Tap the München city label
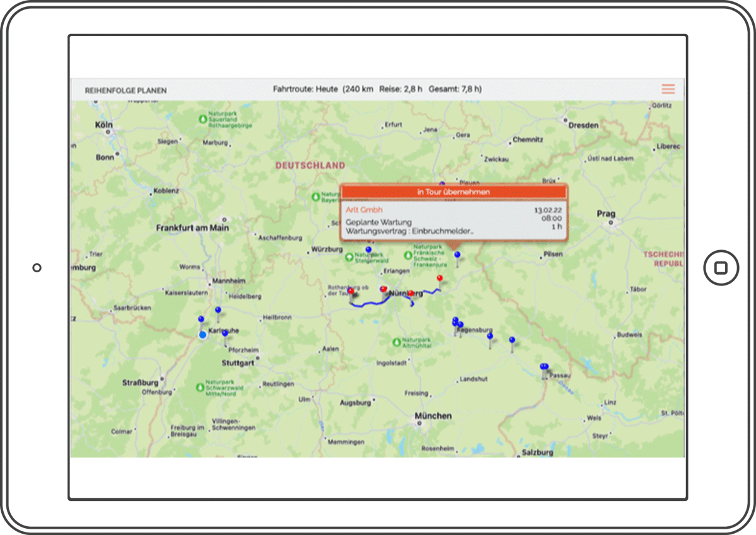This screenshot has height=535, width=756. click(x=433, y=416)
